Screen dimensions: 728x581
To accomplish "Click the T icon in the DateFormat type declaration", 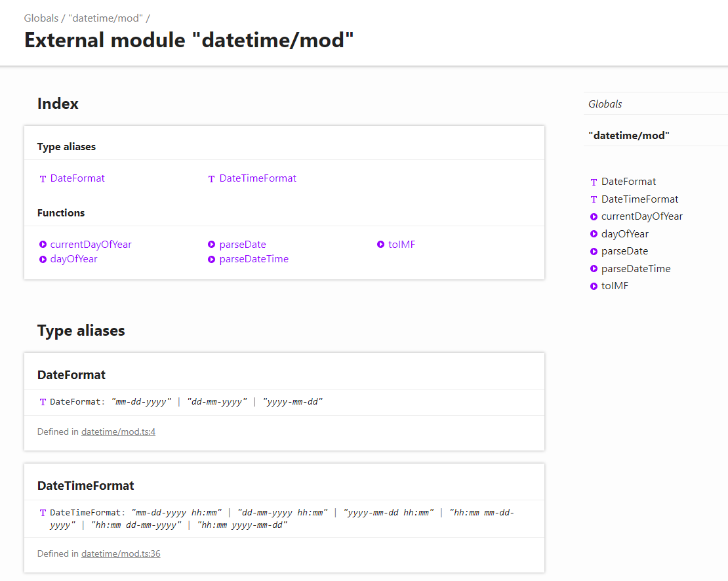I will tap(43, 402).
